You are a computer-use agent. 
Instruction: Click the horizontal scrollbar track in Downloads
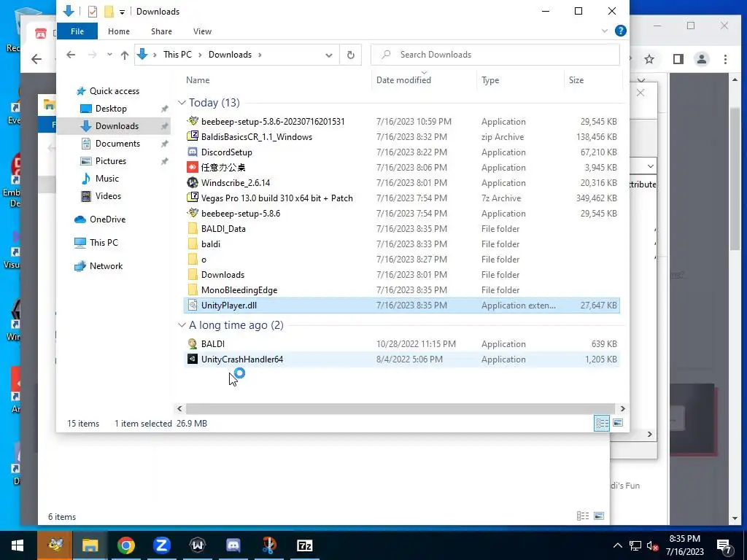[x=400, y=408]
